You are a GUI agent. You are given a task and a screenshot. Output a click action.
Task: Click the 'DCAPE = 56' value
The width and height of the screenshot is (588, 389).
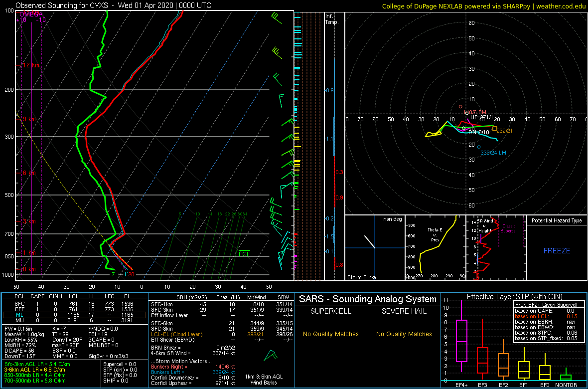pyautogui.click(x=19, y=351)
